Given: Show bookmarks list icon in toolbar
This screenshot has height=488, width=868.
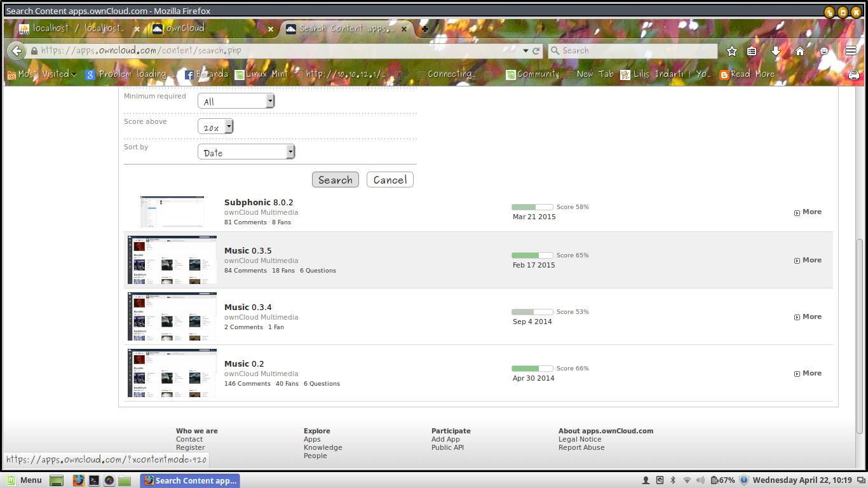Looking at the screenshot, I should coord(752,51).
